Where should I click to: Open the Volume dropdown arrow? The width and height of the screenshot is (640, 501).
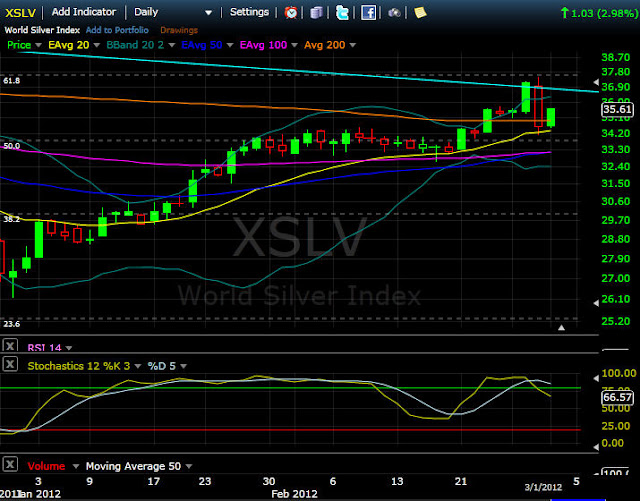point(76,466)
